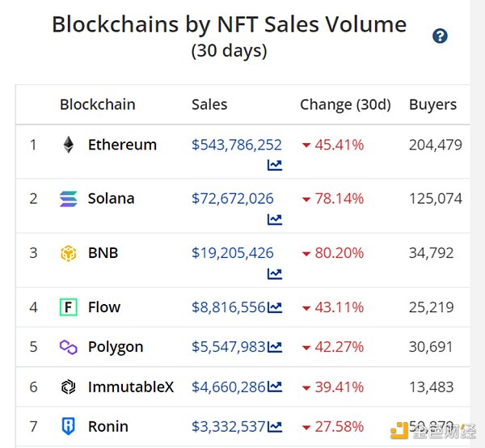Click the help question mark icon

(440, 36)
